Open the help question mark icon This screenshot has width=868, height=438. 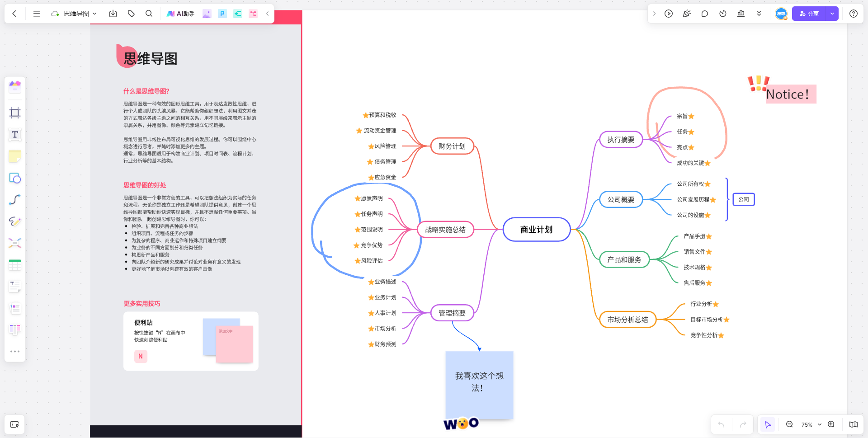click(x=854, y=14)
